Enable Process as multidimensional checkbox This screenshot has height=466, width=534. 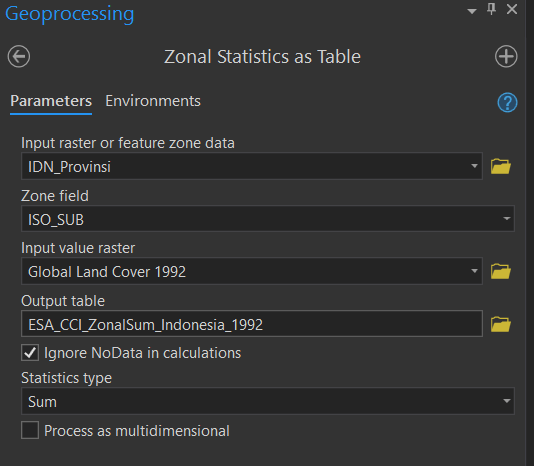30,430
